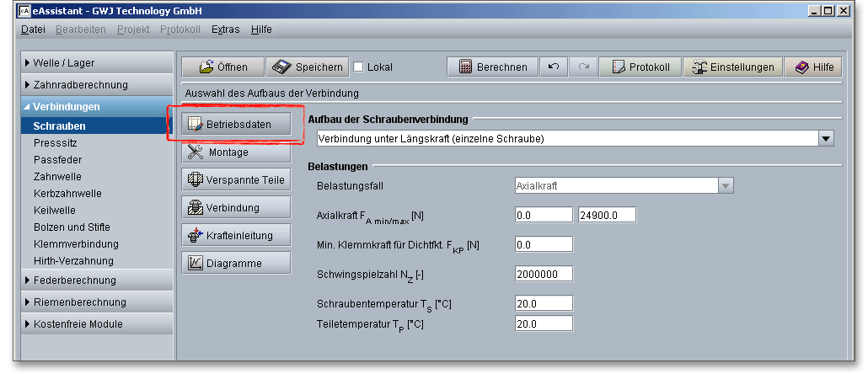Screen dimensions: 868x374
Task: Select the Krafteinleitung section button
Action: point(236,236)
